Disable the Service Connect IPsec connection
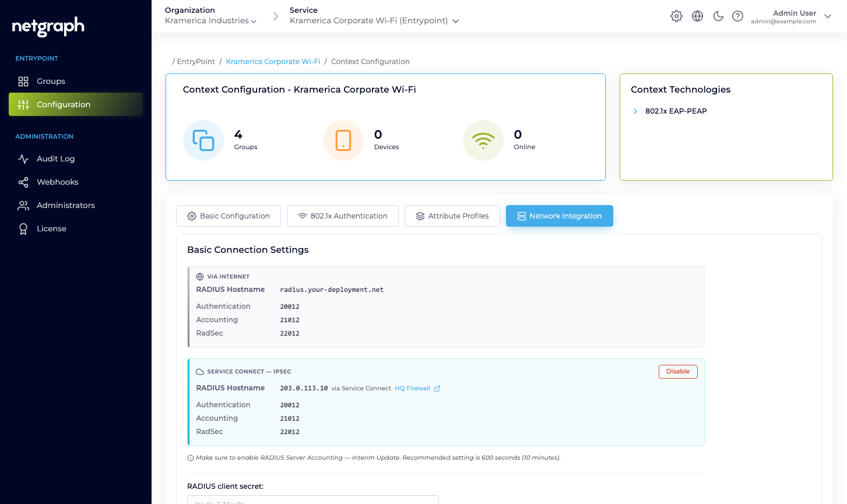 click(x=678, y=372)
